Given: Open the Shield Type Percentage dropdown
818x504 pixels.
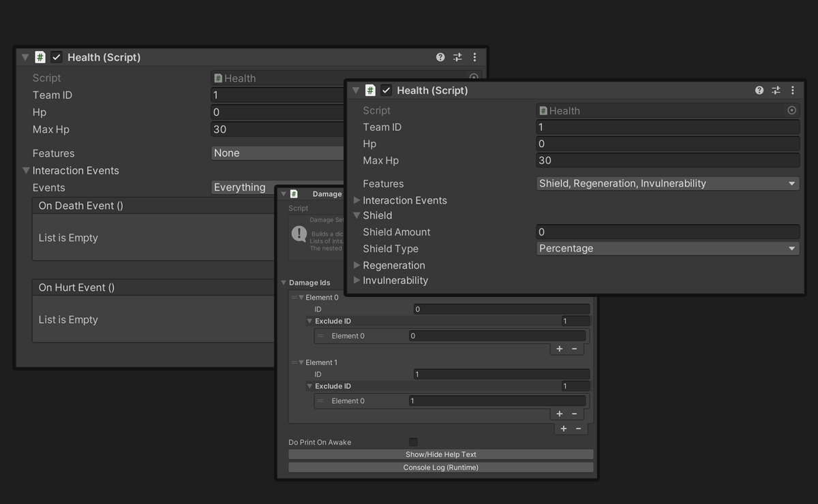Looking at the screenshot, I should pyautogui.click(x=667, y=249).
